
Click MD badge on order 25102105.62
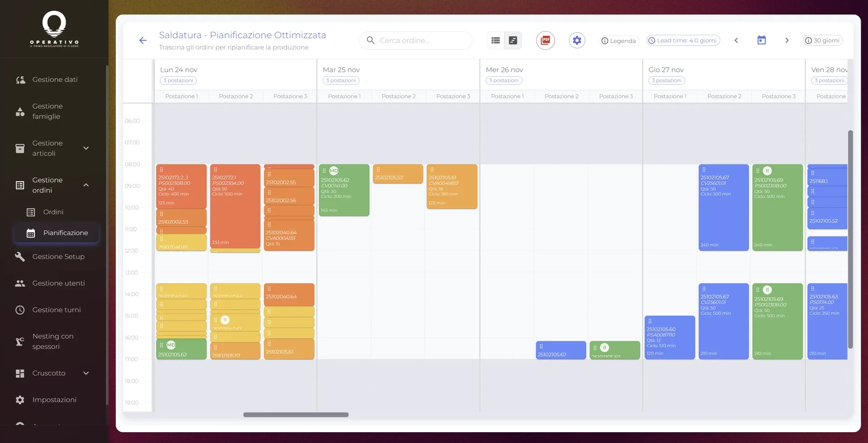(334, 171)
